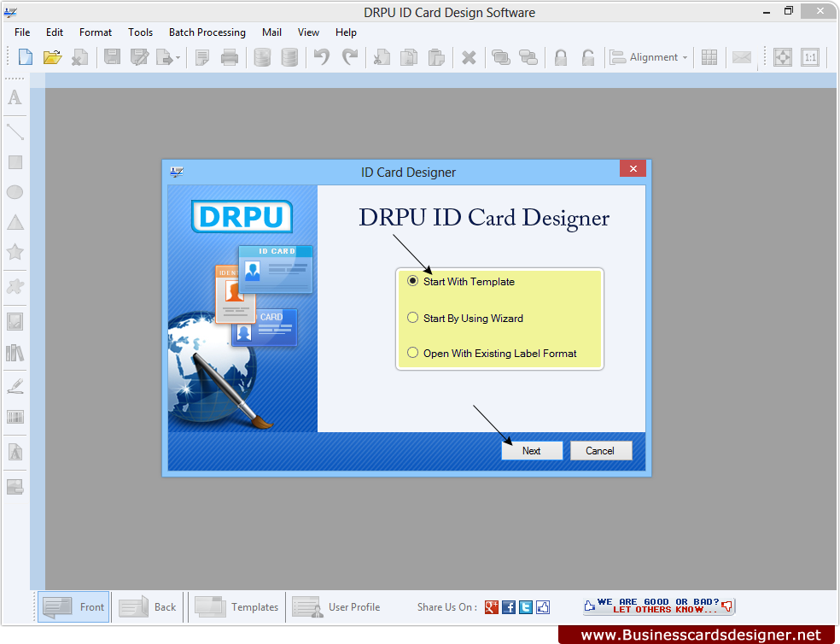
Task: Select the Text tool in left sidebar
Action: pos(15,97)
